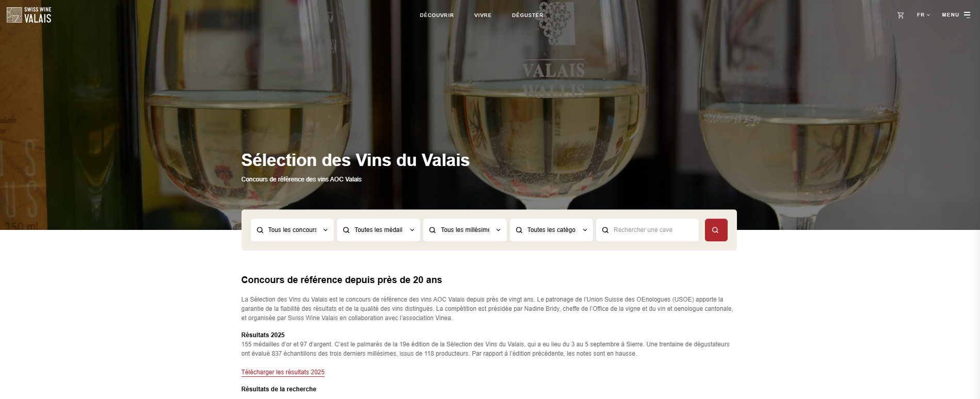Click Télécharger les résultats 2025 link
This screenshot has width=980, height=399.
(x=283, y=372)
